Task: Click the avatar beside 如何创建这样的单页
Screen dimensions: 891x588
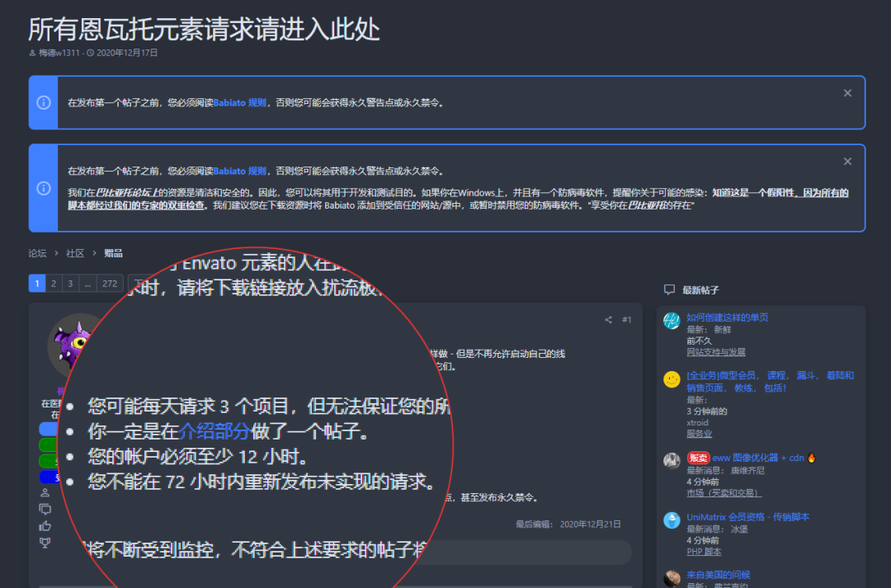Action: 672,321
